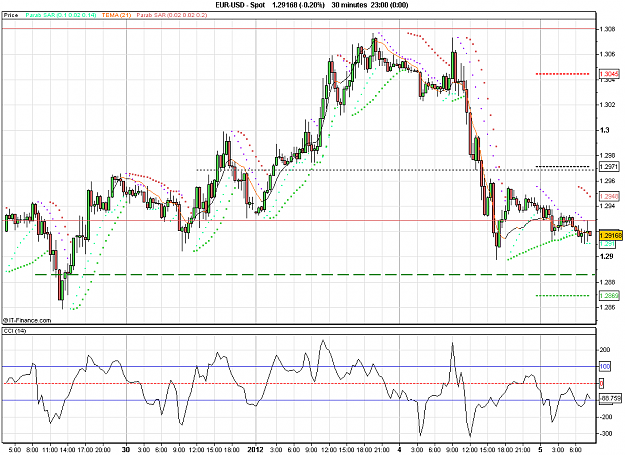This screenshot has height=455, width=625.
Task: Click the green 1.2869 price tag
Action: click(609, 295)
